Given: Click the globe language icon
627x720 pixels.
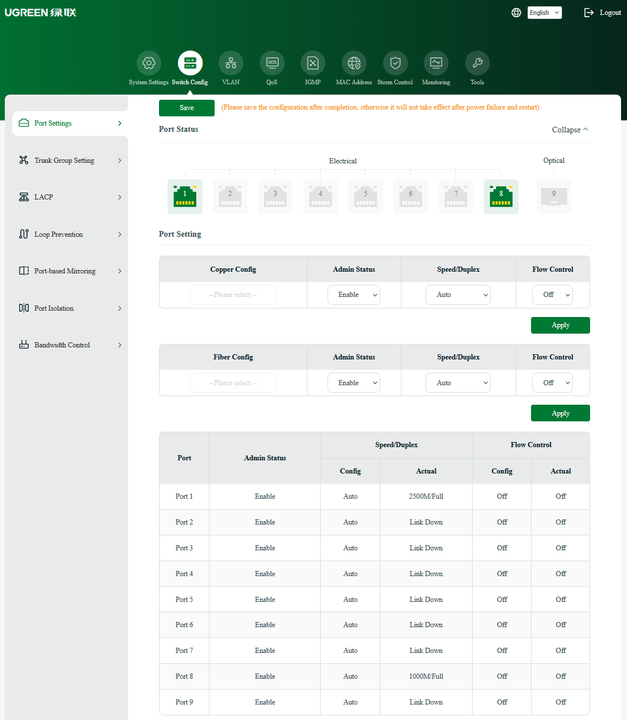Looking at the screenshot, I should [x=516, y=12].
